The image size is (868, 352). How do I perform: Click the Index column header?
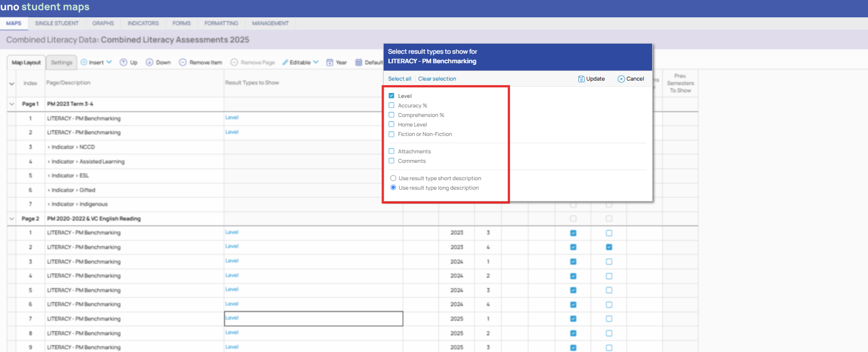[x=30, y=83]
